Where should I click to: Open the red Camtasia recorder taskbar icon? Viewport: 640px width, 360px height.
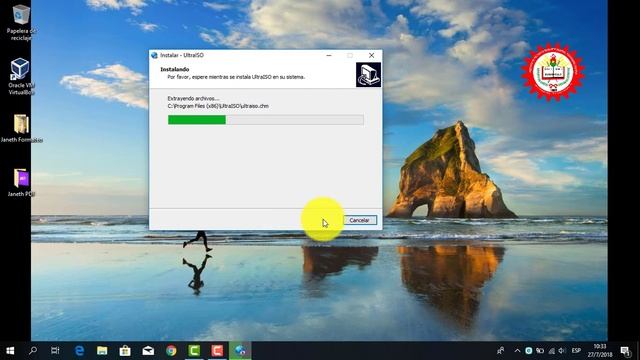[217, 351]
